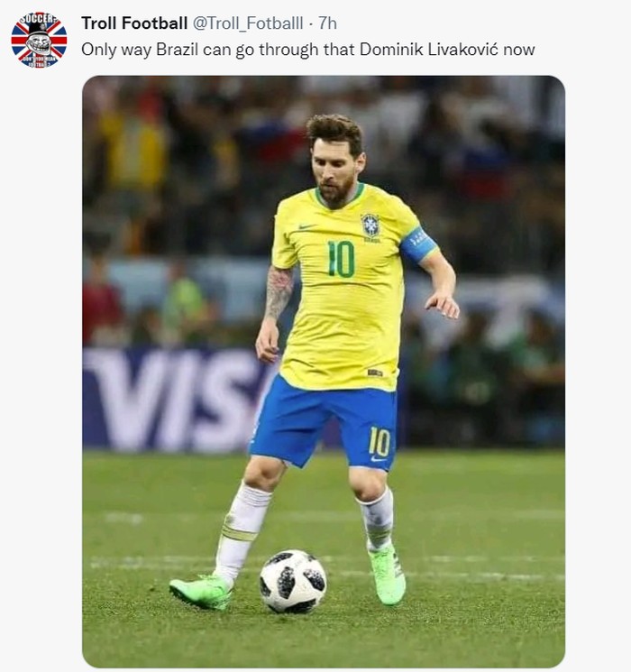631x672 pixels.
Task: Click the Visa advertising banner in photo
Action: click(176, 400)
